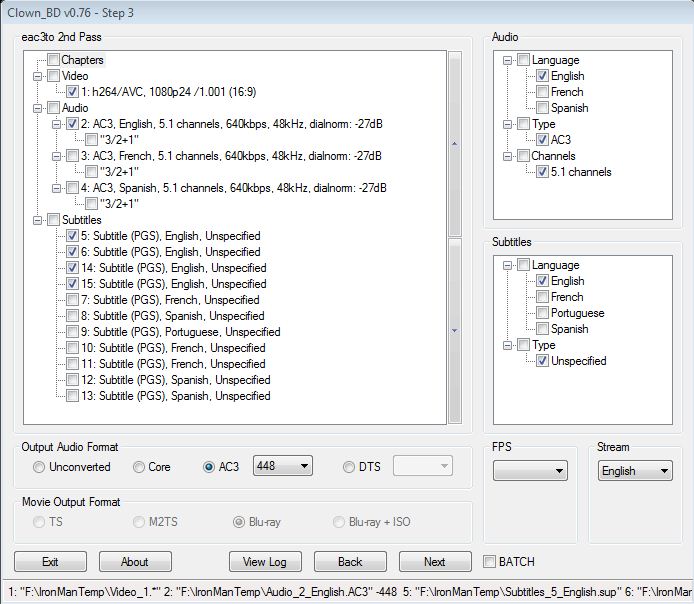
Task: Collapse audio track 2 English node
Action: coord(57,124)
